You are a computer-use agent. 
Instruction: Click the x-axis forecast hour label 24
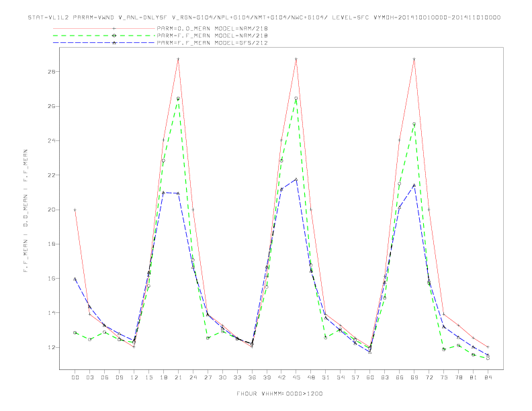pos(193,377)
